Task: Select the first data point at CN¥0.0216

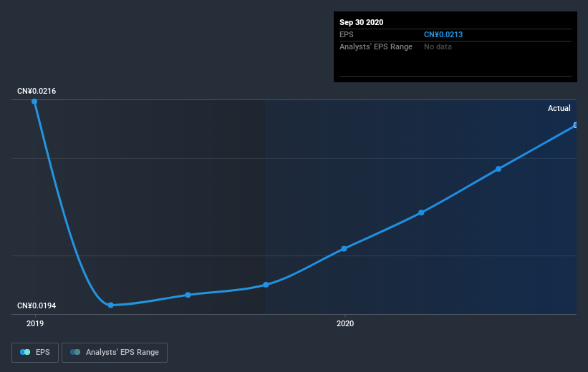Action: coord(34,102)
